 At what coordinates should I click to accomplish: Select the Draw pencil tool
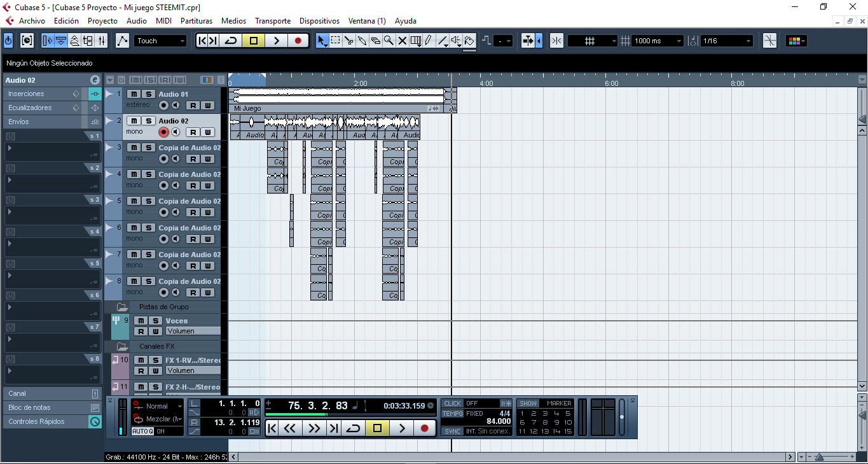(x=429, y=41)
